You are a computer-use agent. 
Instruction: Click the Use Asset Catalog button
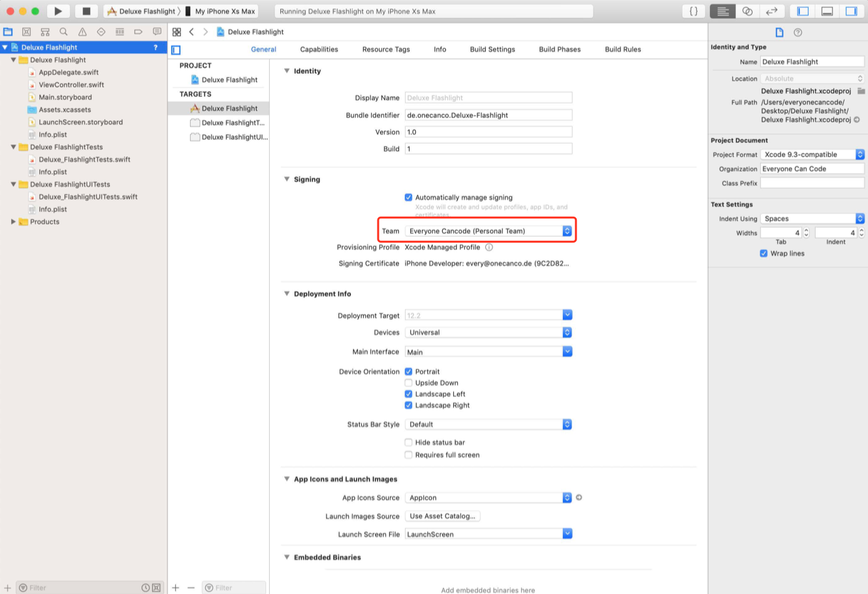pyautogui.click(x=443, y=516)
